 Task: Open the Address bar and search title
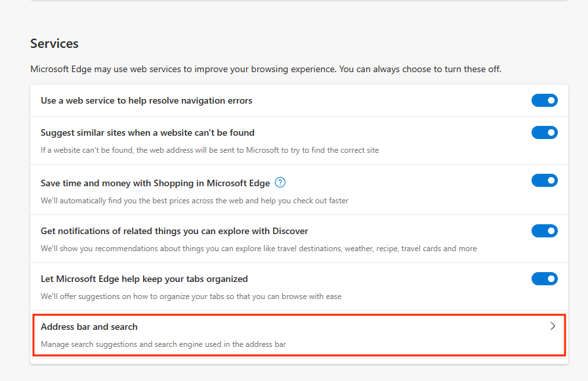[89, 327]
